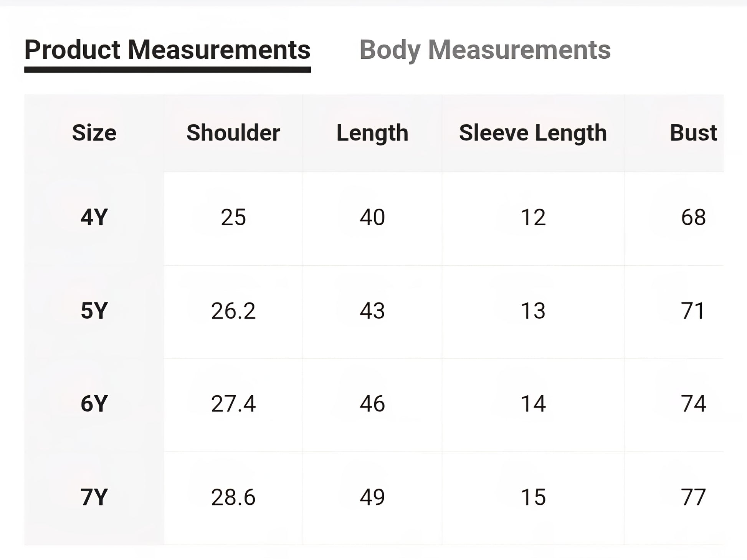Click the 40 length value cell

click(x=372, y=217)
